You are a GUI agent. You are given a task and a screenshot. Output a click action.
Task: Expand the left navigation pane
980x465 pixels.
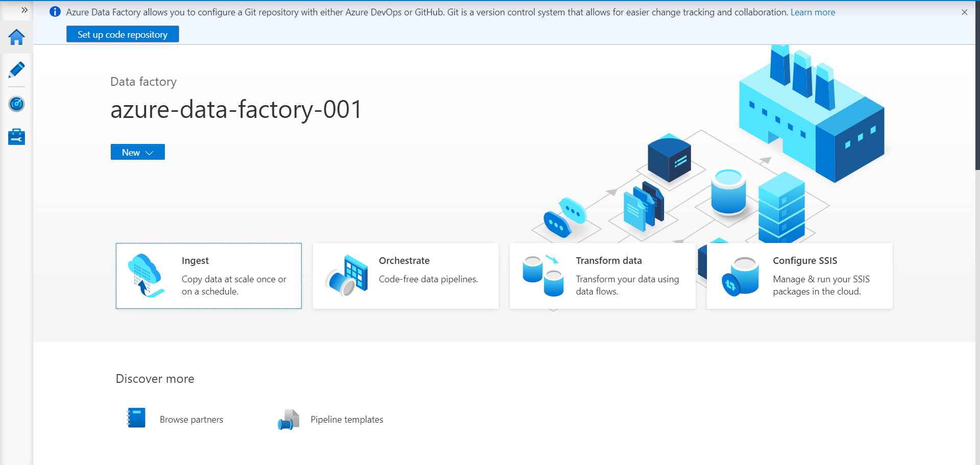[x=24, y=10]
